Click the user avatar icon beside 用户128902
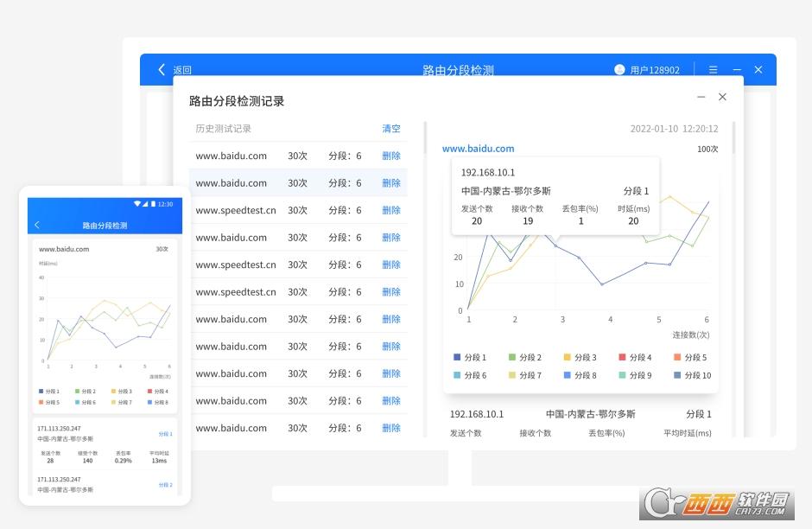812x529 pixels. (x=619, y=69)
